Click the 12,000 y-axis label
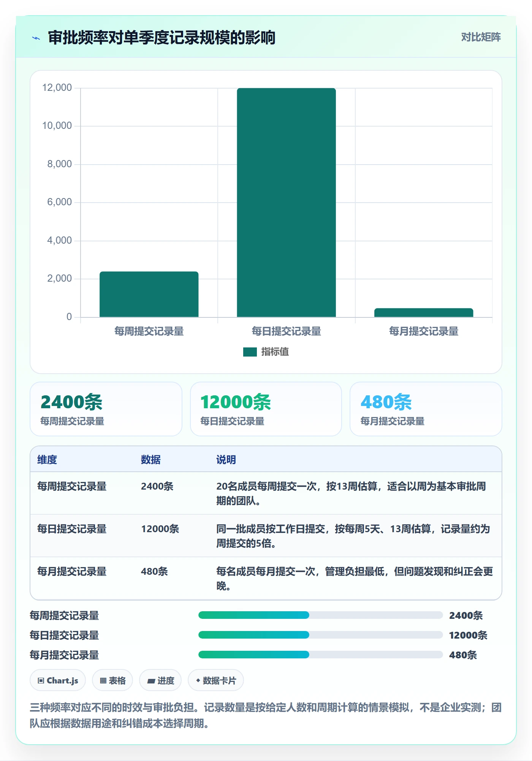The height and width of the screenshot is (761, 532). coord(57,88)
